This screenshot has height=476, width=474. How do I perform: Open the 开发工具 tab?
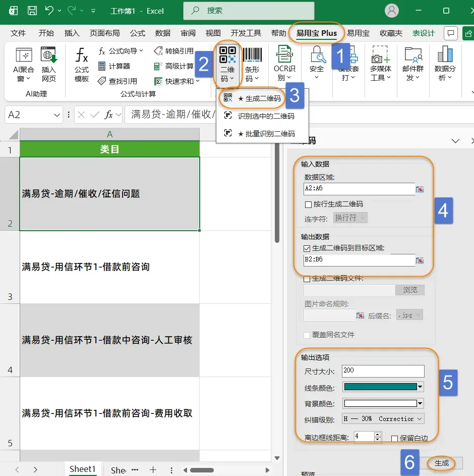pyautogui.click(x=246, y=33)
